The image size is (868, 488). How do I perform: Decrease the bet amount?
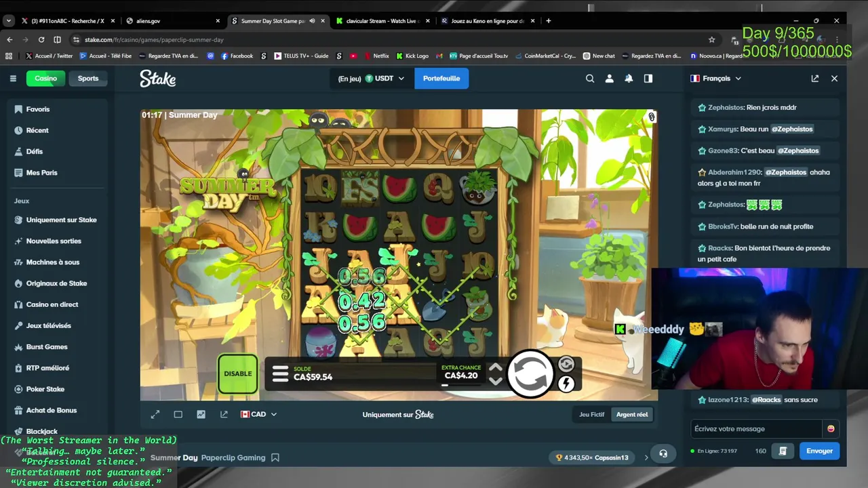[x=496, y=381]
